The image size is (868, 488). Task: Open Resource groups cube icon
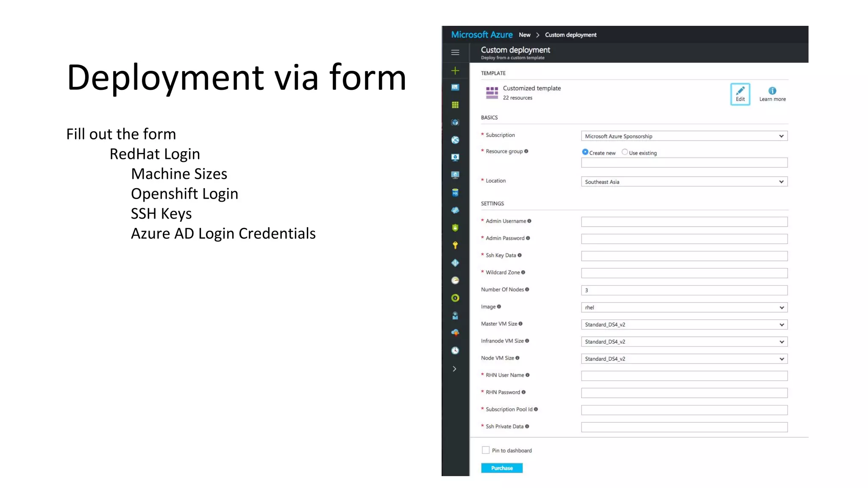455,122
